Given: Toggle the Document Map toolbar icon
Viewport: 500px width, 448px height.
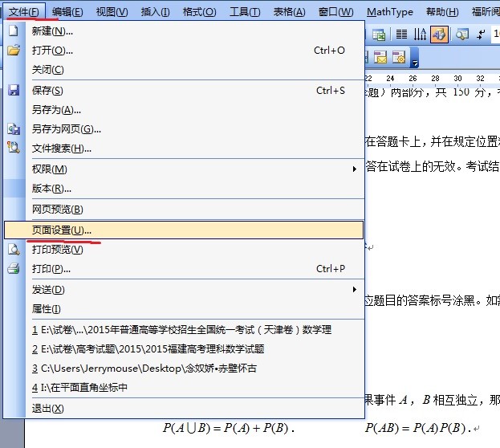Looking at the screenshot, I should (462, 35).
